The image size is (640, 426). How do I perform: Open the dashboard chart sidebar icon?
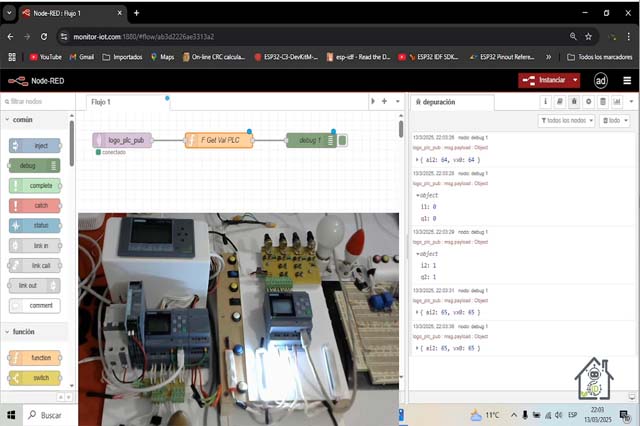tap(616, 101)
